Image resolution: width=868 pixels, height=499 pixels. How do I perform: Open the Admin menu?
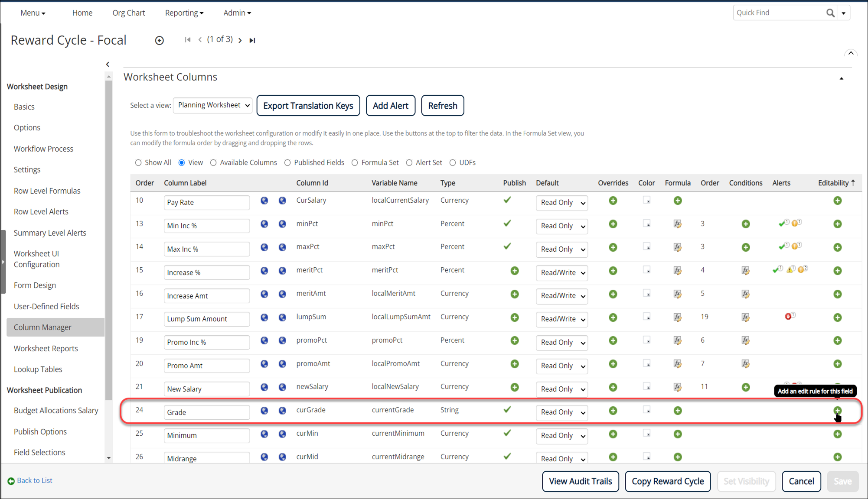237,13
